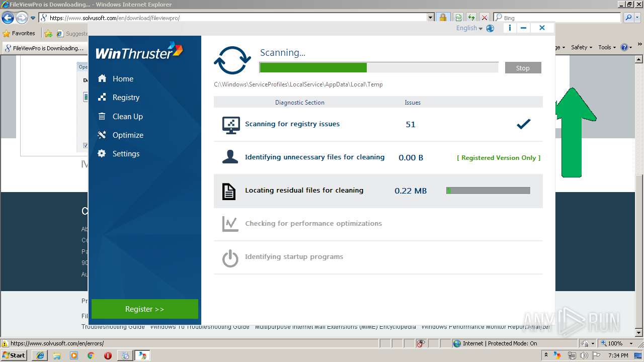Stop the running scan
Viewport: 644px width, 362px height.
[523, 68]
